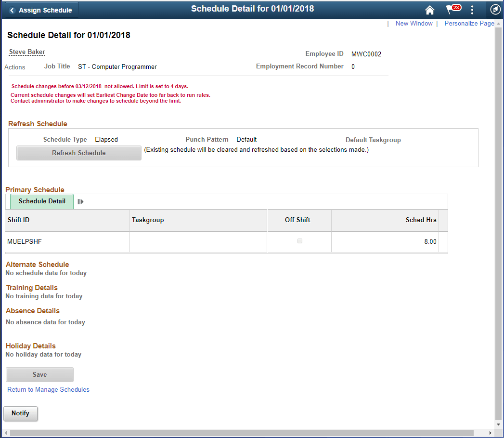Show all columns icon beside Schedule Detail tab

click(x=80, y=201)
